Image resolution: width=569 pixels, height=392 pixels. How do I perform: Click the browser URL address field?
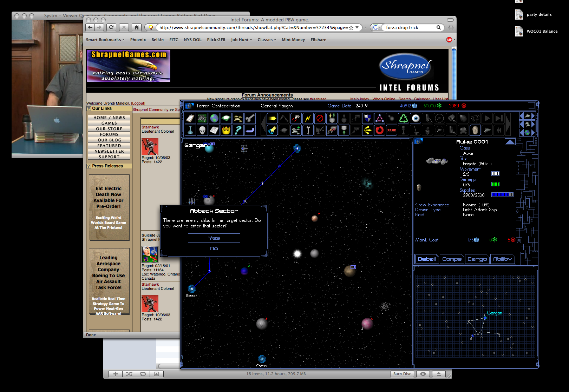[253, 27]
